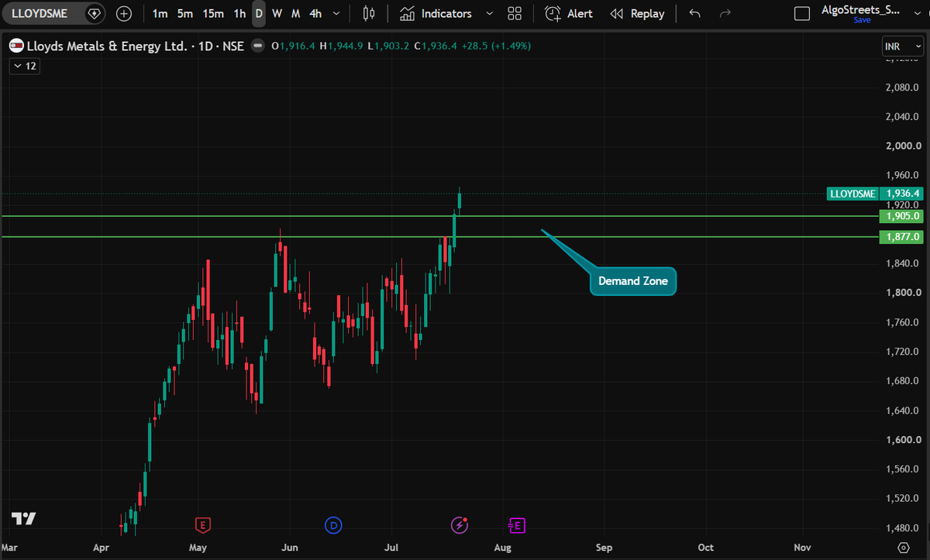
Task: Click the +28.5 (+1.49%) change value
Action: coord(497,46)
